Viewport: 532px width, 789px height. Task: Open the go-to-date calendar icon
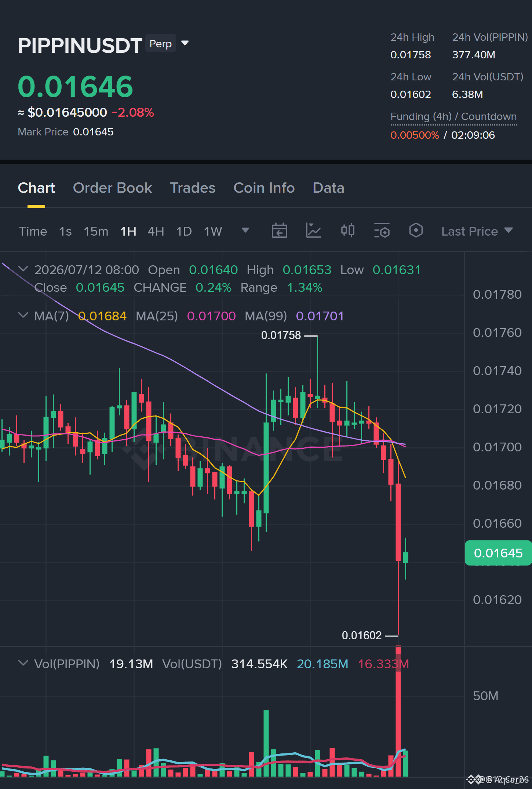pyautogui.click(x=280, y=230)
